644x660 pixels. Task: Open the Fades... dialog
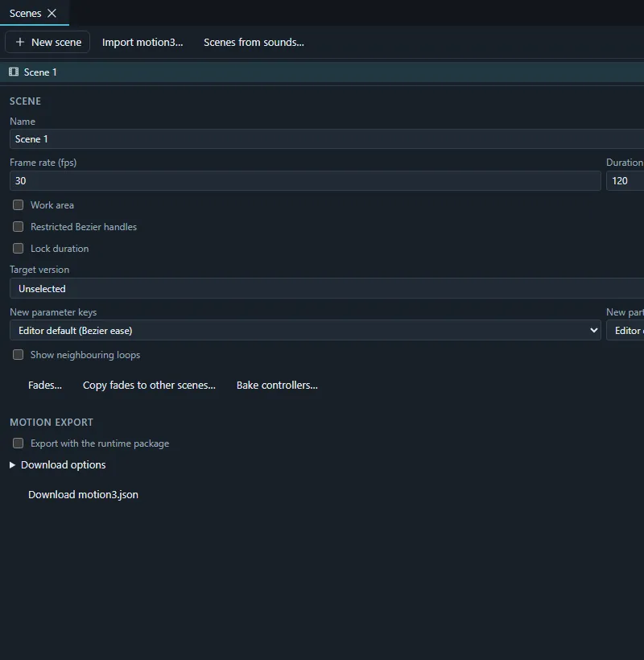click(x=45, y=386)
